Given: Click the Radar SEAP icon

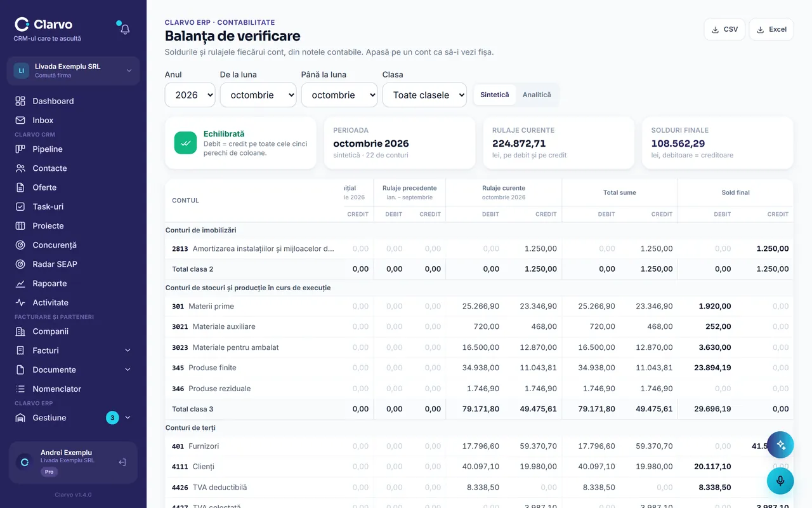Looking at the screenshot, I should (x=20, y=264).
